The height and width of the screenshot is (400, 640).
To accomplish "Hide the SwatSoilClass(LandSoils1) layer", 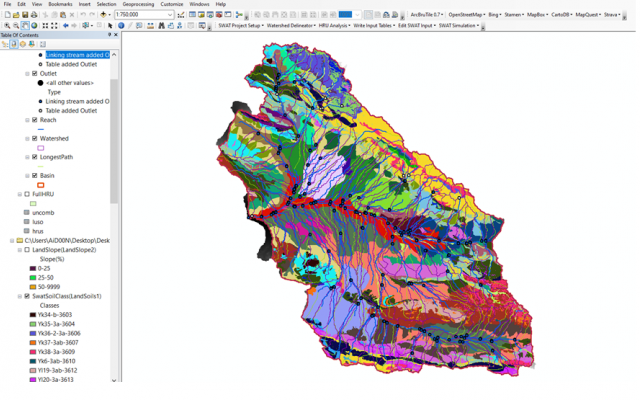I will click(x=27, y=296).
